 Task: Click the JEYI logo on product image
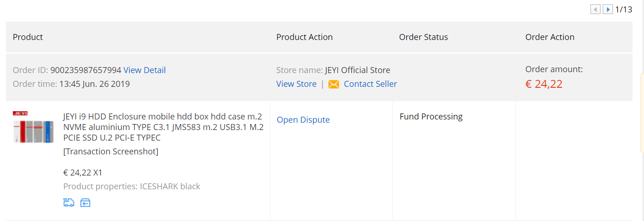(21, 113)
